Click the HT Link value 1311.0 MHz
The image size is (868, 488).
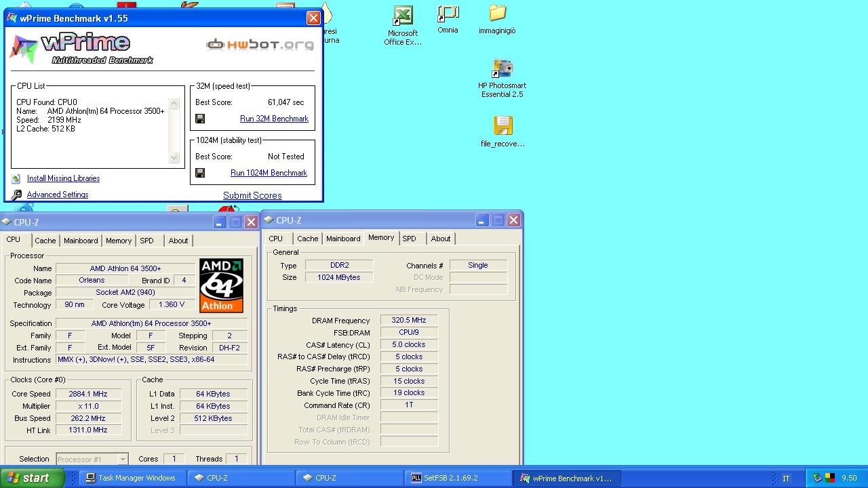(88, 430)
